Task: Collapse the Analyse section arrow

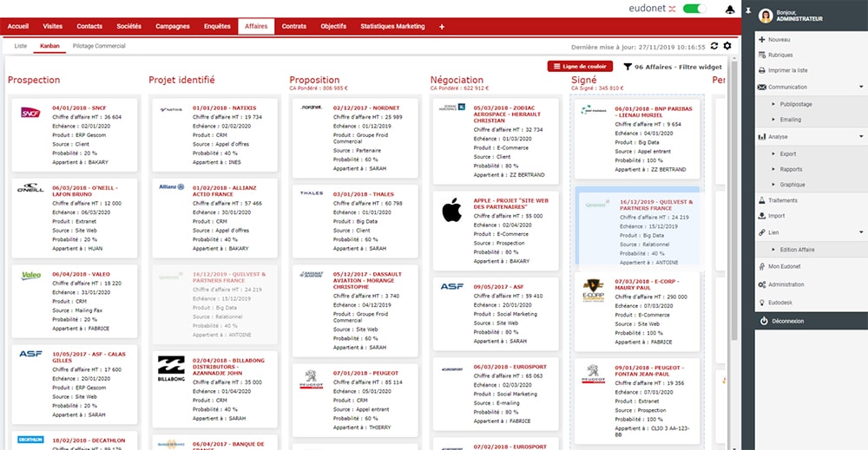Action: point(861,136)
